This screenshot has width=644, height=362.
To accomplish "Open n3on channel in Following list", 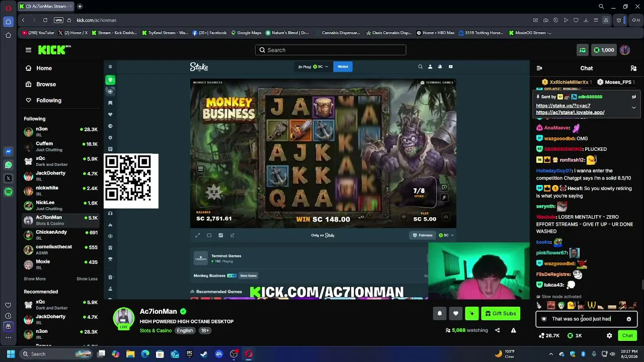I will click(x=61, y=132).
